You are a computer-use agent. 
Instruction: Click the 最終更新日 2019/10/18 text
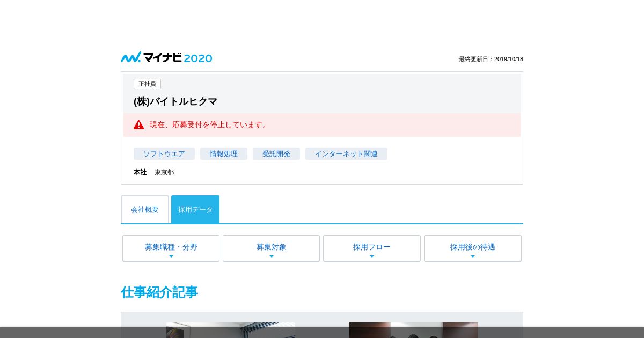pos(491,60)
